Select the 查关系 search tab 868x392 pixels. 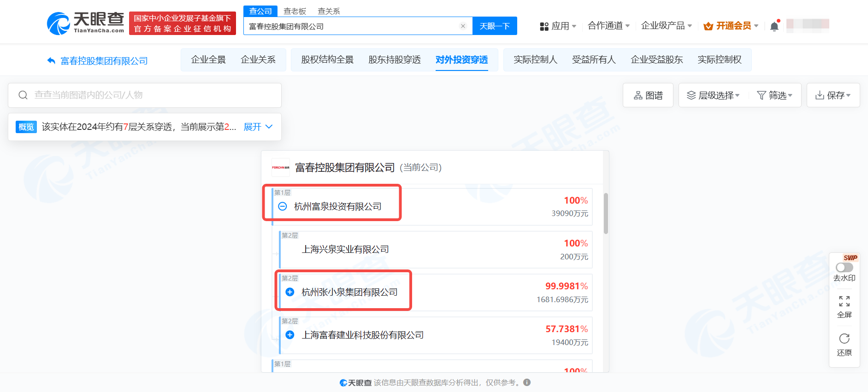pyautogui.click(x=329, y=11)
